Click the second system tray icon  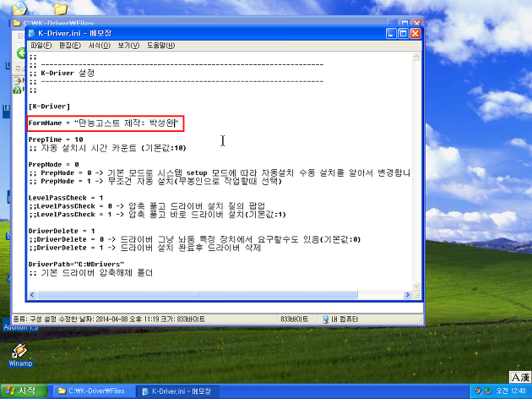tap(488, 391)
